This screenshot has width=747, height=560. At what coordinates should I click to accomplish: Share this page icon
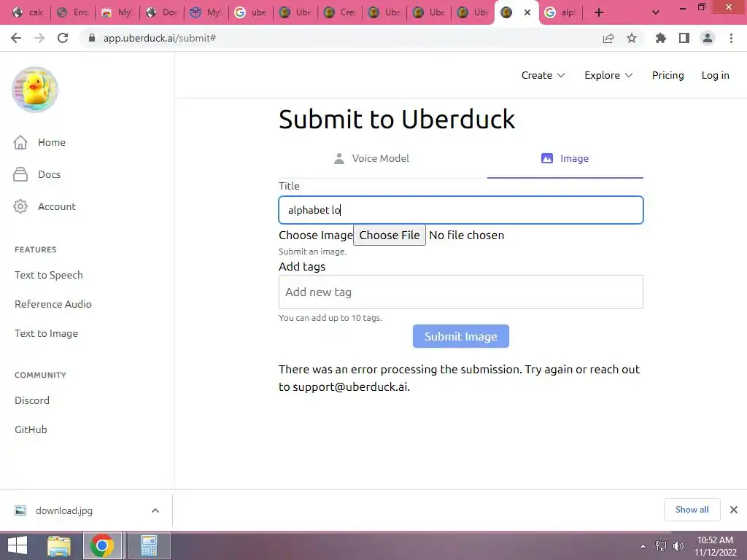[x=608, y=38]
